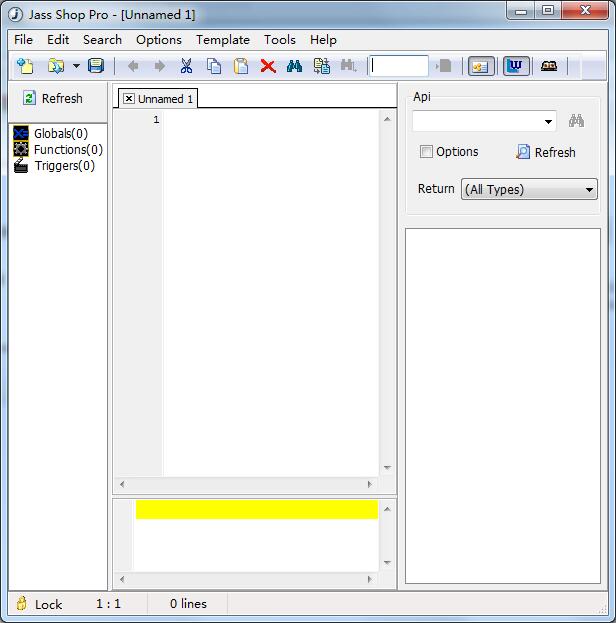Click the Api search binoculars icon
The width and height of the screenshot is (616, 623).
(x=576, y=121)
